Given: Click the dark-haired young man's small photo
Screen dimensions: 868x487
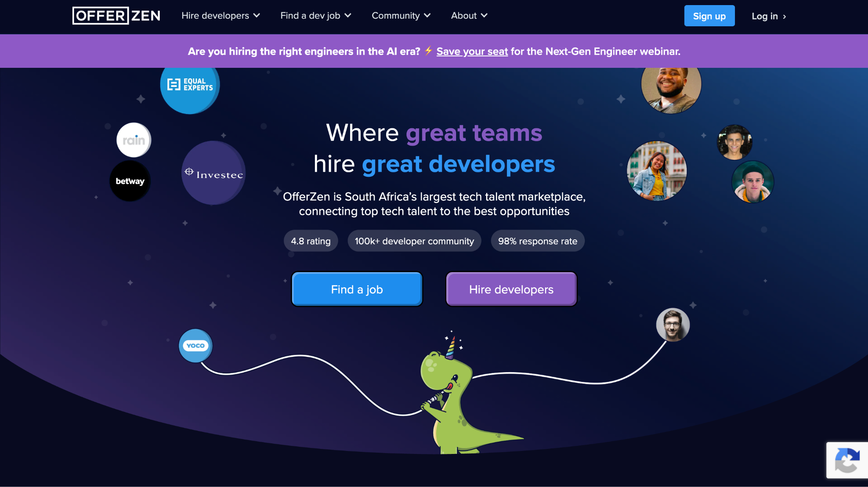Looking at the screenshot, I should point(734,142).
